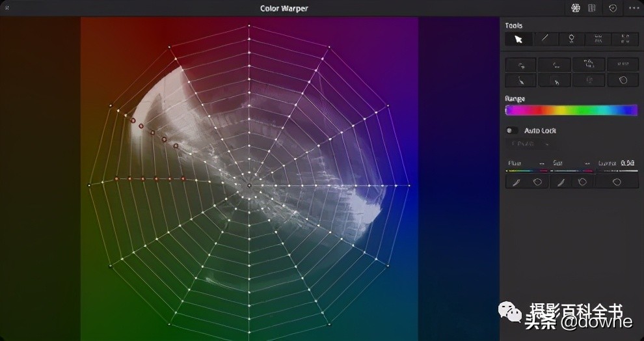This screenshot has height=341, width=644.
Task: Click the circle button under Sat slider
Action: pyautogui.click(x=582, y=182)
